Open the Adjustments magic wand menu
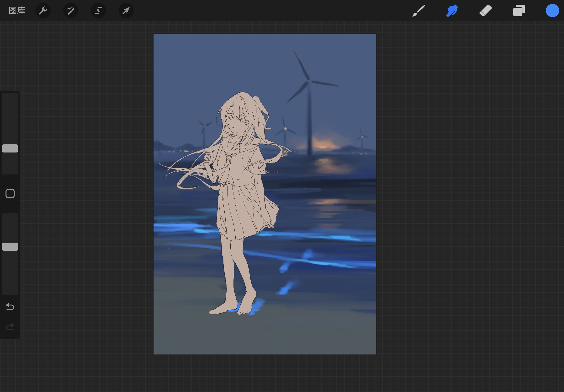 71,11
